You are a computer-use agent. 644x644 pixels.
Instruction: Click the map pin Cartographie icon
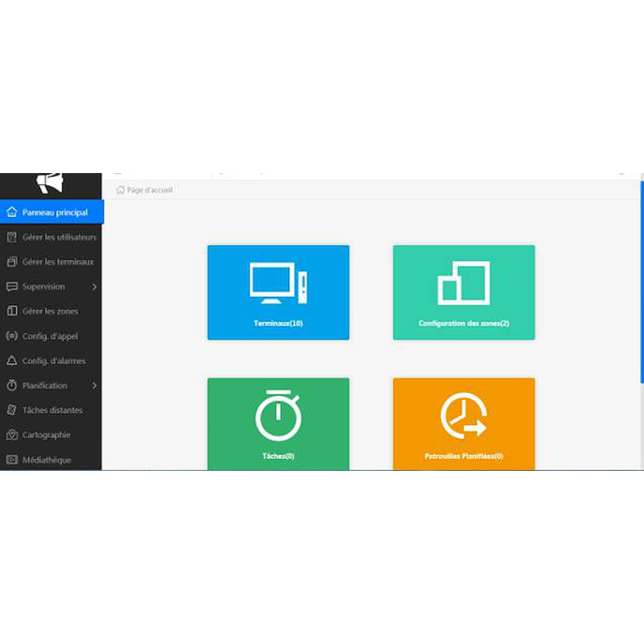pyautogui.click(x=11, y=435)
